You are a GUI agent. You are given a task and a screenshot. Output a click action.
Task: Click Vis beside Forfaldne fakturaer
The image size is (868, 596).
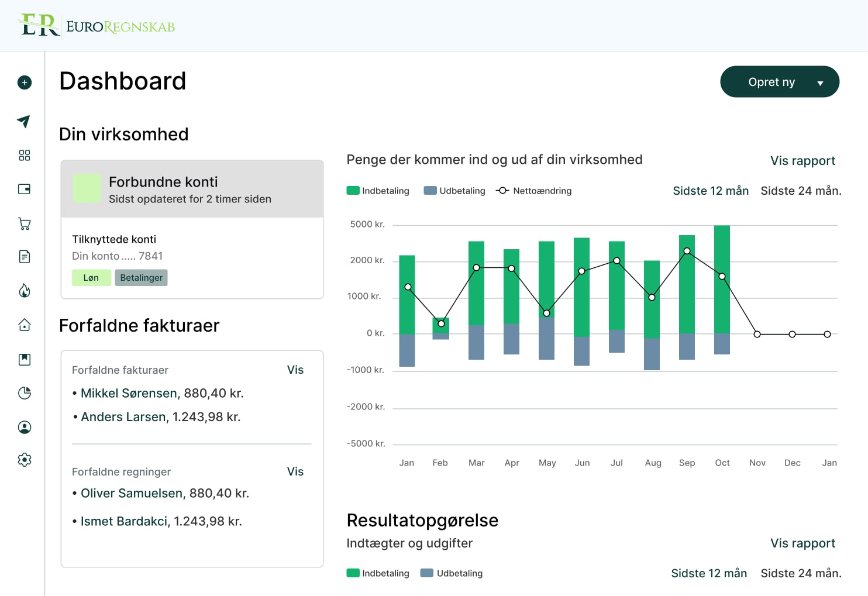tap(295, 370)
